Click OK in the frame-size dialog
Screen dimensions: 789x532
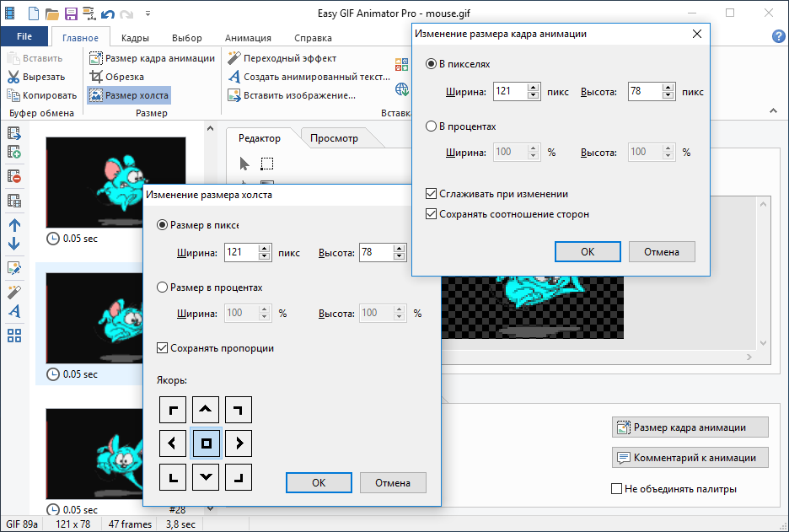coord(588,251)
